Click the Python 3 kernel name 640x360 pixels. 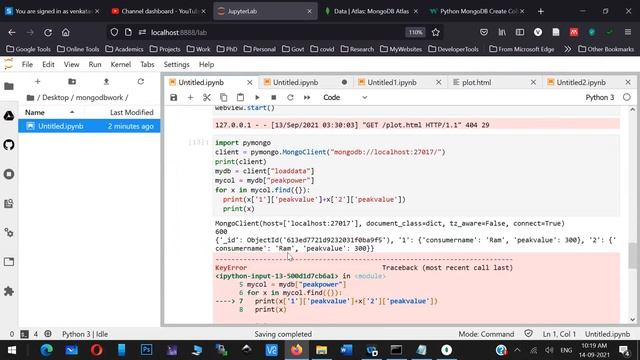(x=600, y=98)
